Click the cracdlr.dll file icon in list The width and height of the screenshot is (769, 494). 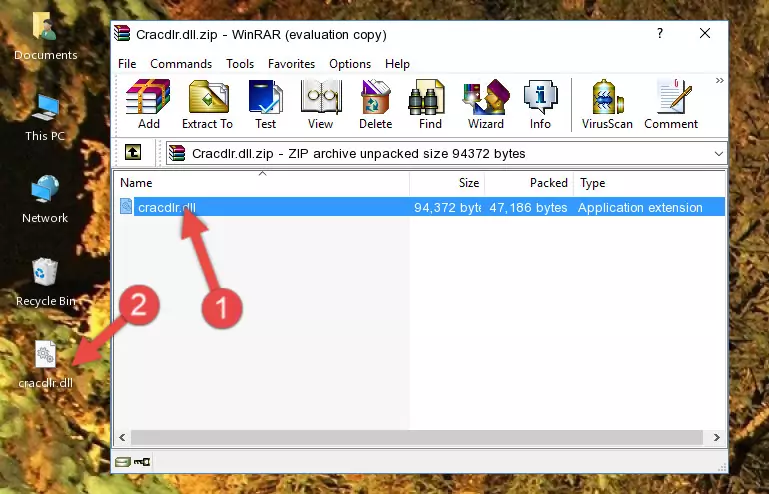[x=126, y=207]
